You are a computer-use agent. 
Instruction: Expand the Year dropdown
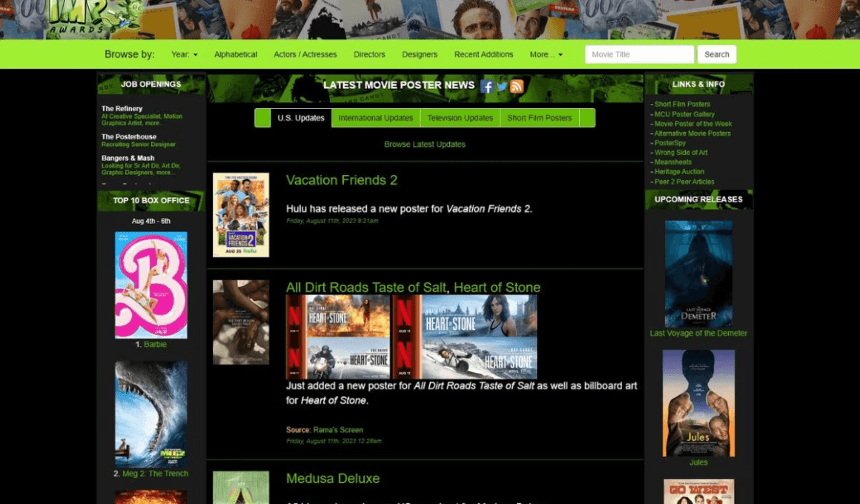[x=185, y=54]
